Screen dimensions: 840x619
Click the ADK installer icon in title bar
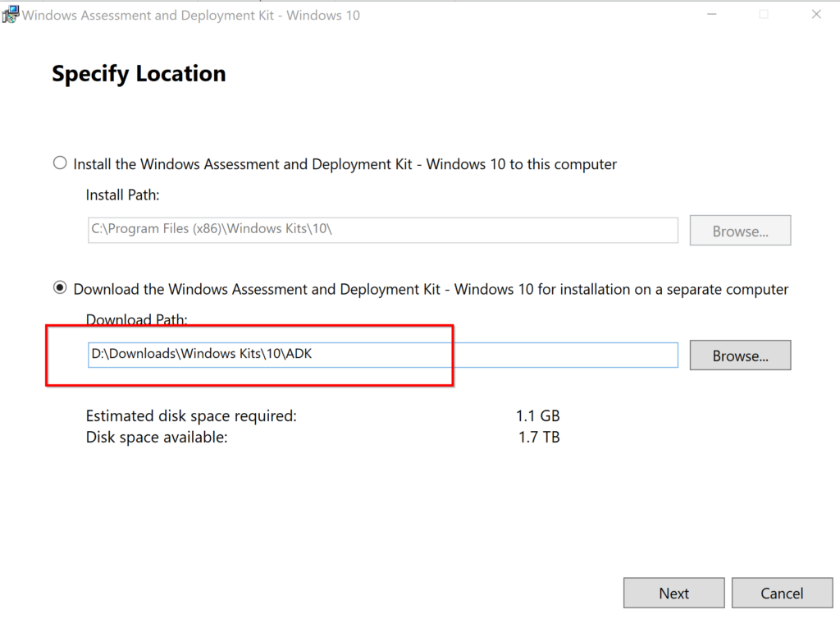coord(11,14)
